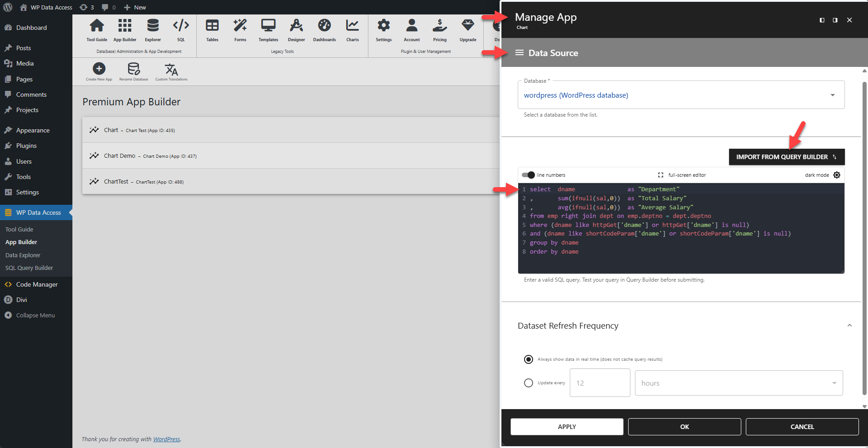
Task: Open Custom Translations icon
Action: point(171,69)
